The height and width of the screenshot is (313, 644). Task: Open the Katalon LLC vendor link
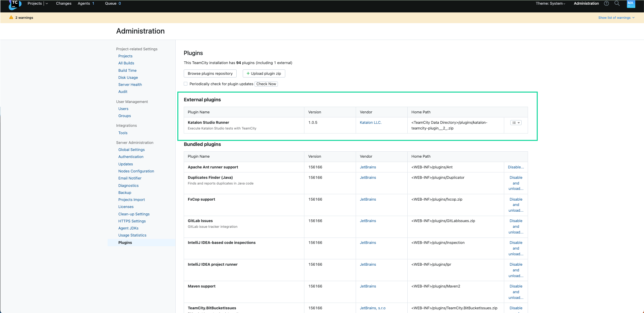pyautogui.click(x=370, y=122)
